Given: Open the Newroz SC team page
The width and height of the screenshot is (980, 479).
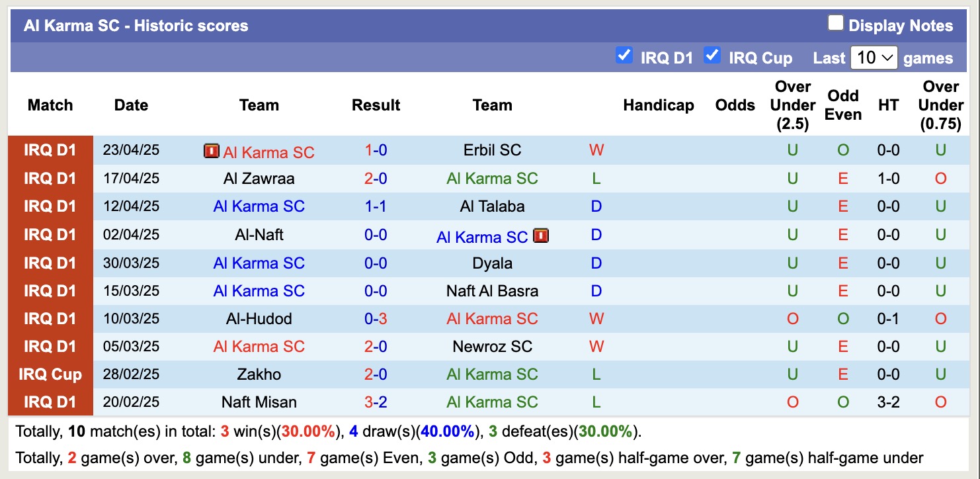Looking at the screenshot, I should tap(492, 346).
